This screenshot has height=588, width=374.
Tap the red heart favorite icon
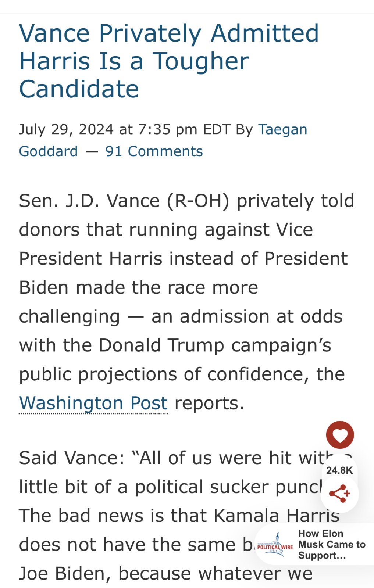[340, 435]
